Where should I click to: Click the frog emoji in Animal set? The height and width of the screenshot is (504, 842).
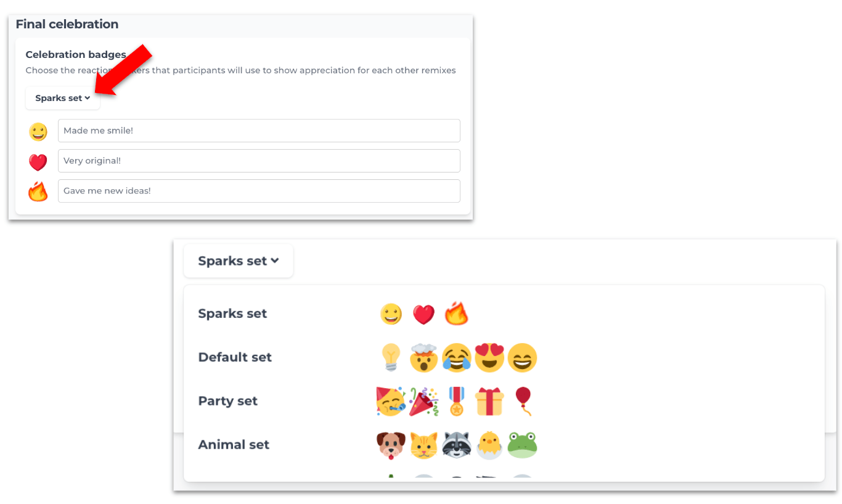pos(523,445)
